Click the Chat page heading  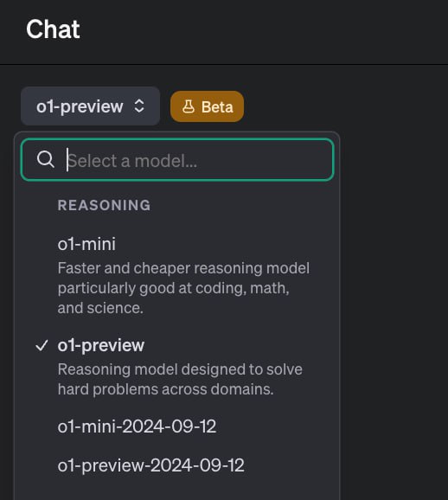pyautogui.click(x=53, y=29)
